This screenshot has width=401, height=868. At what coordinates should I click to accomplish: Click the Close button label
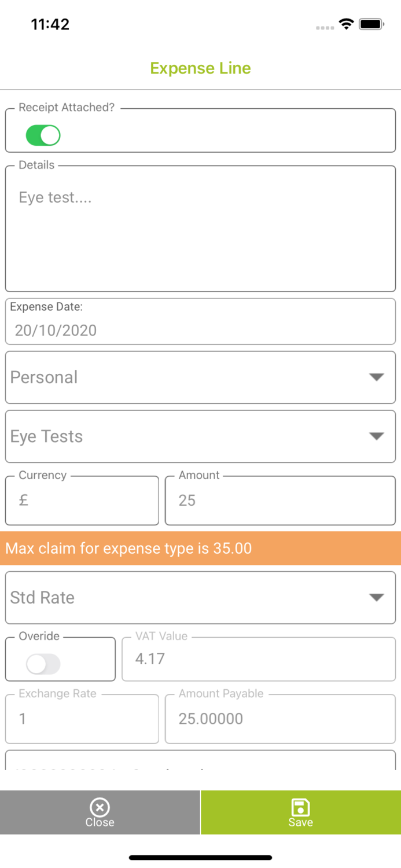(x=100, y=822)
